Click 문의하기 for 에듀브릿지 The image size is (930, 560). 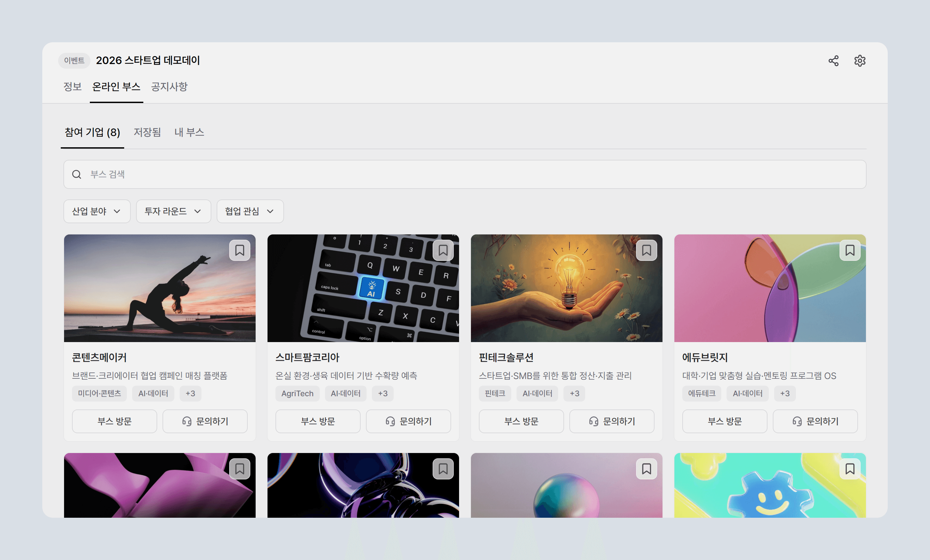point(815,421)
